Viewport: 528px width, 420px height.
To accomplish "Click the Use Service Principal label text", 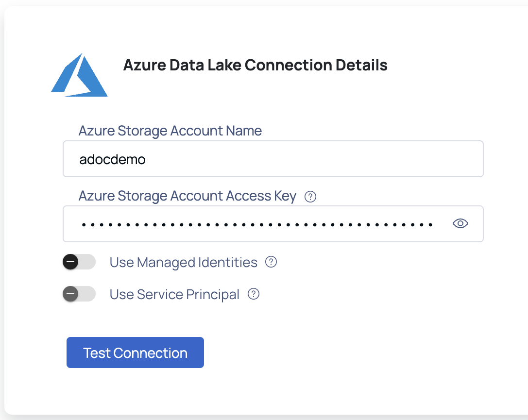I will (174, 294).
